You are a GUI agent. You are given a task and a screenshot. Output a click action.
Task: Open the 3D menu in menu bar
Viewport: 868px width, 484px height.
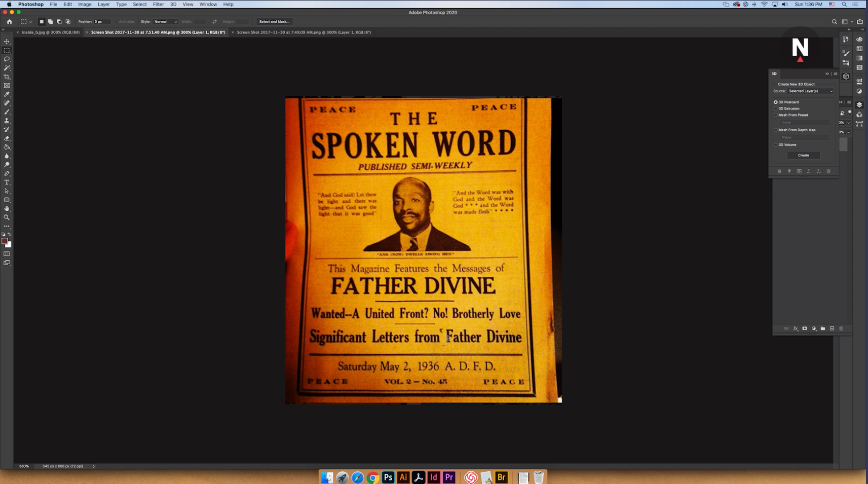click(x=173, y=4)
